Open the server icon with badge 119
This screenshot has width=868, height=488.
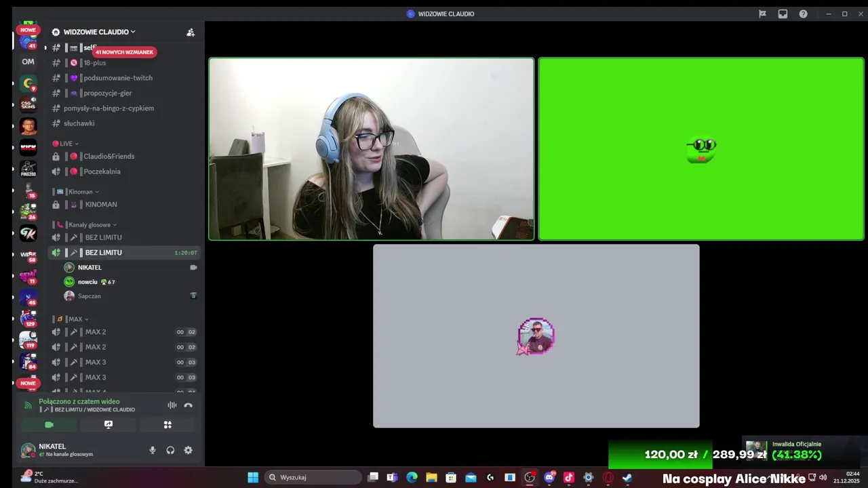(28, 340)
